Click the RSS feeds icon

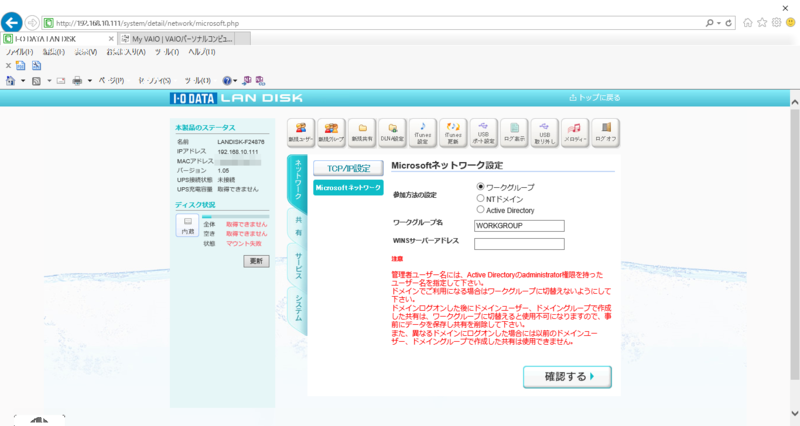(36, 81)
